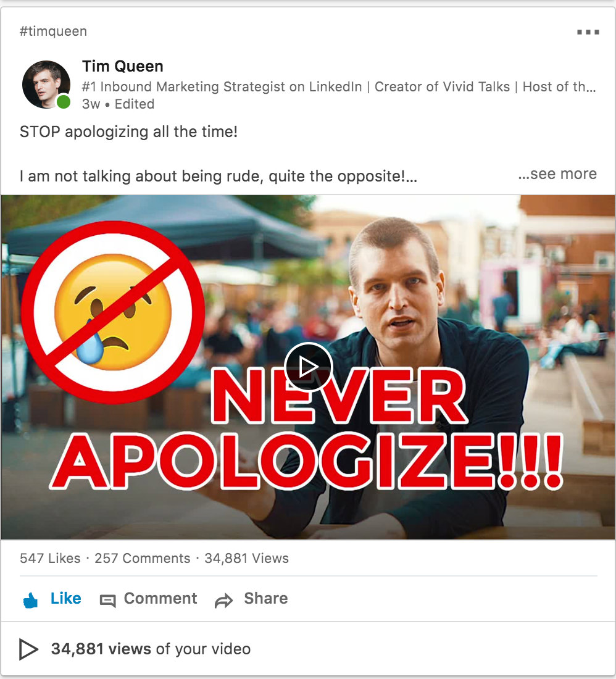Click the #timqueen hashtag
The width and height of the screenshot is (616, 679).
coord(53,31)
